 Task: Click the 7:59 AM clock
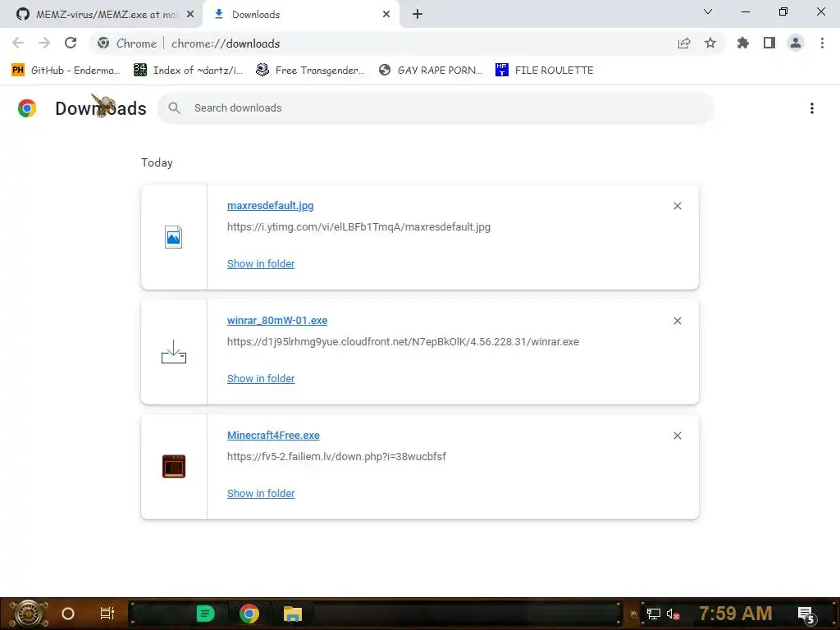[x=736, y=614]
